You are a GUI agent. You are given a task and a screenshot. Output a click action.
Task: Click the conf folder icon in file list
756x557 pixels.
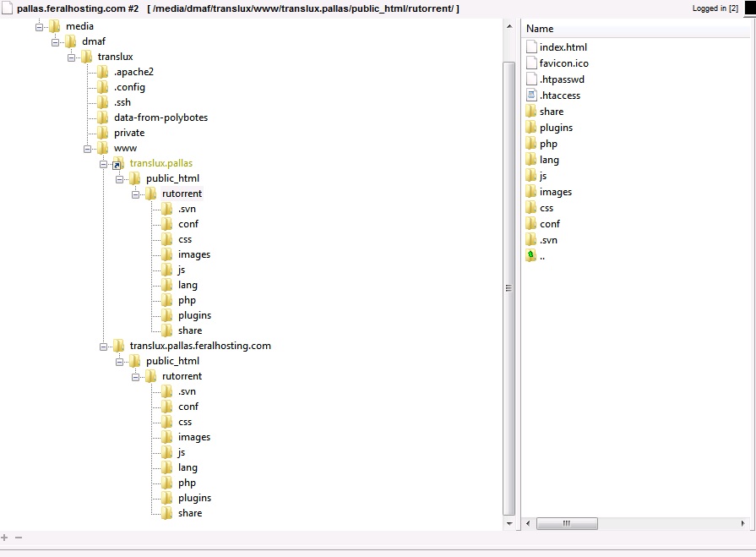530,223
